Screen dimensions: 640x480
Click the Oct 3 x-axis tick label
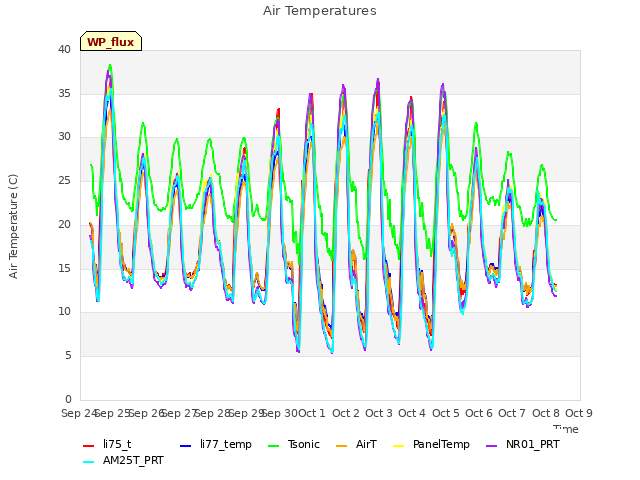coord(379,413)
